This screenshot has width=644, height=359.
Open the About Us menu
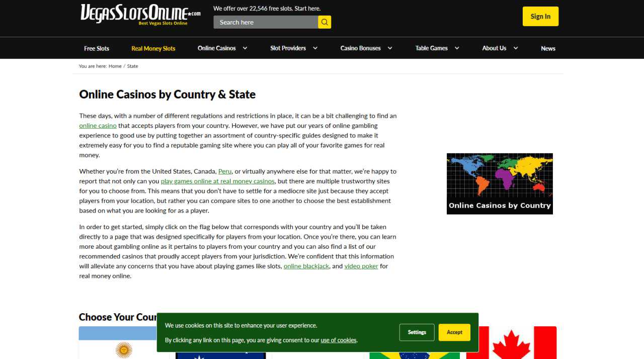[494, 48]
